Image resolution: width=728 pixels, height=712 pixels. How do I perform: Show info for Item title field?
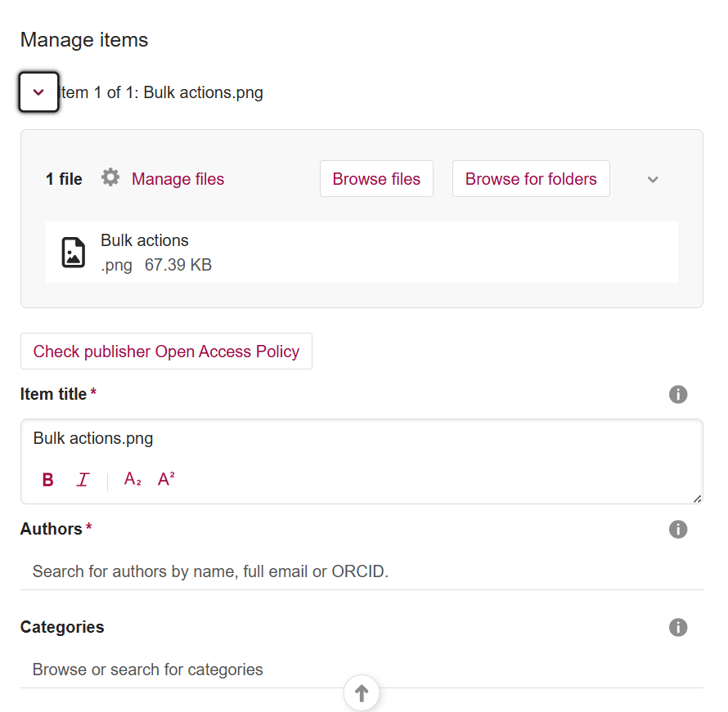point(678,395)
